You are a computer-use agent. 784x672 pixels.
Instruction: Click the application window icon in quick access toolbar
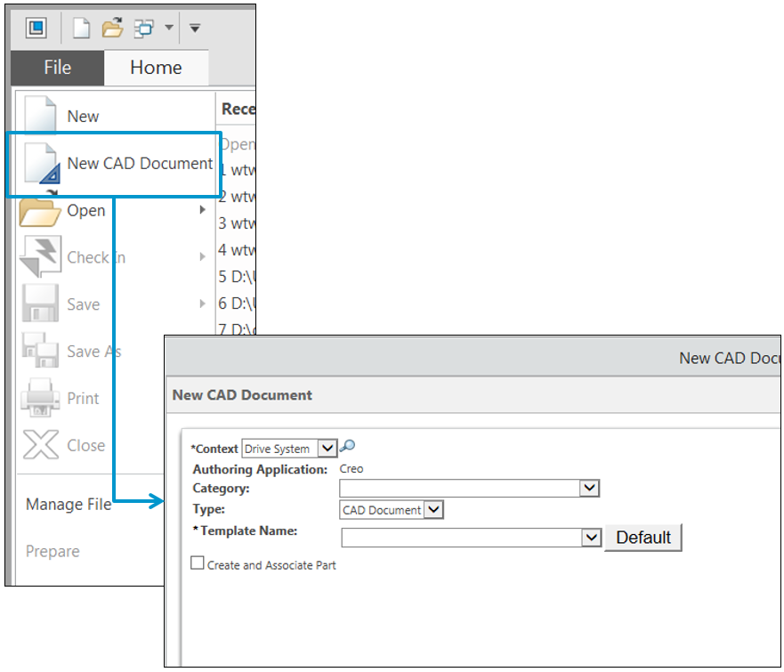tap(36, 28)
